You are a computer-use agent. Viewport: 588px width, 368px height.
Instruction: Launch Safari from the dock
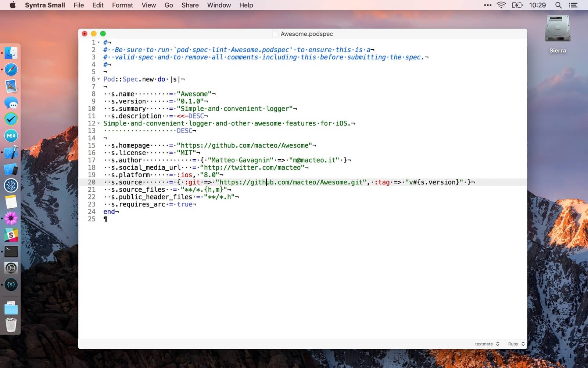coord(11,70)
